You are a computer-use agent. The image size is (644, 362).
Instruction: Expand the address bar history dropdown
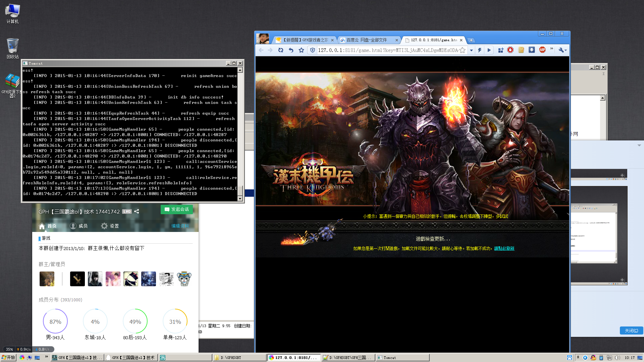click(471, 50)
